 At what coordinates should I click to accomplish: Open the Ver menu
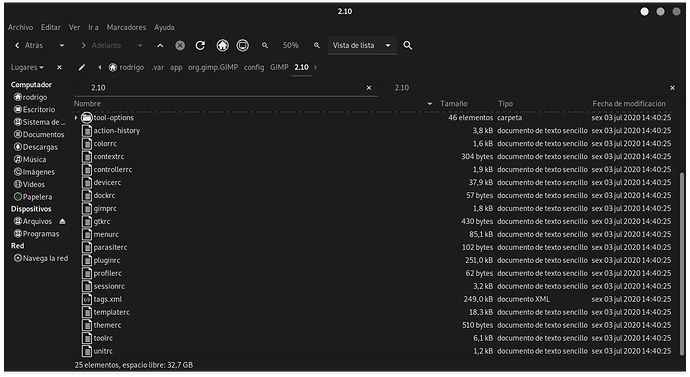(x=74, y=27)
